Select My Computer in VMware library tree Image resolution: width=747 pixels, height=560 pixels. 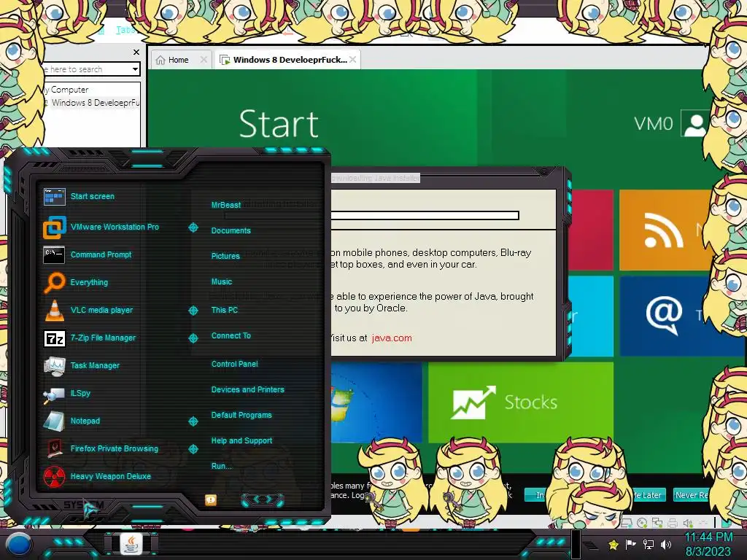pyautogui.click(x=66, y=90)
